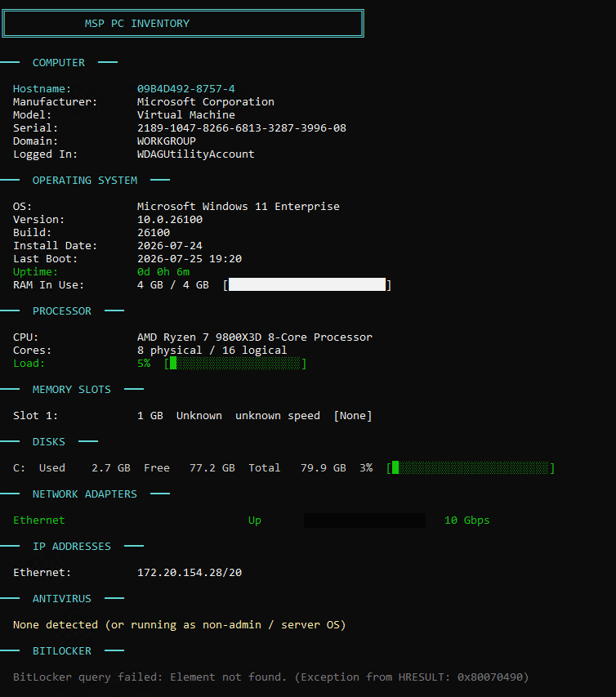Viewport: 616px width, 697px height.
Task: Click free space value 77.2 GB
Action: coord(212,468)
